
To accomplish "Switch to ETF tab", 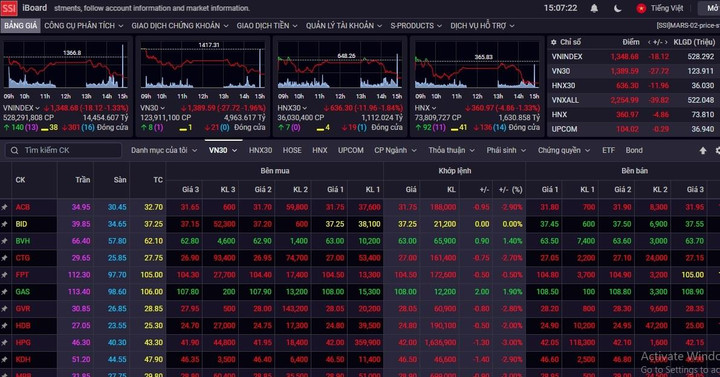I will [x=608, y=150].
